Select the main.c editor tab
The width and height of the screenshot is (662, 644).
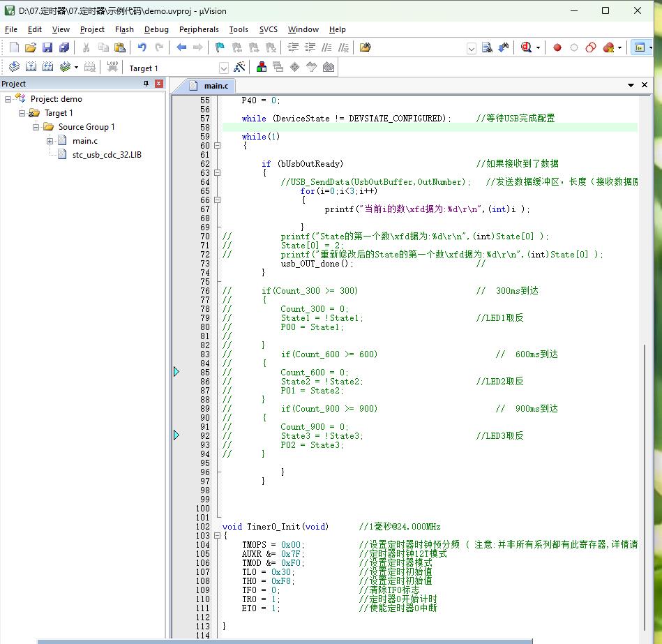[215, 85]
